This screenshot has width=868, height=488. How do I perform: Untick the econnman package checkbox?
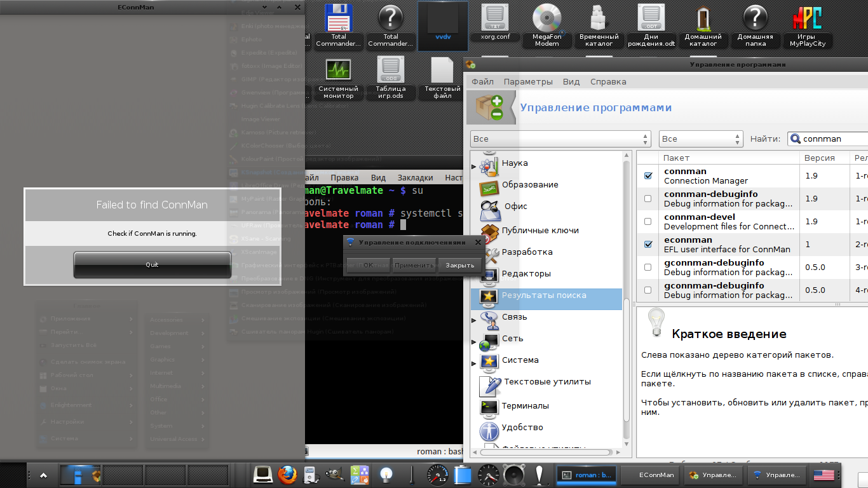(648, 245)
